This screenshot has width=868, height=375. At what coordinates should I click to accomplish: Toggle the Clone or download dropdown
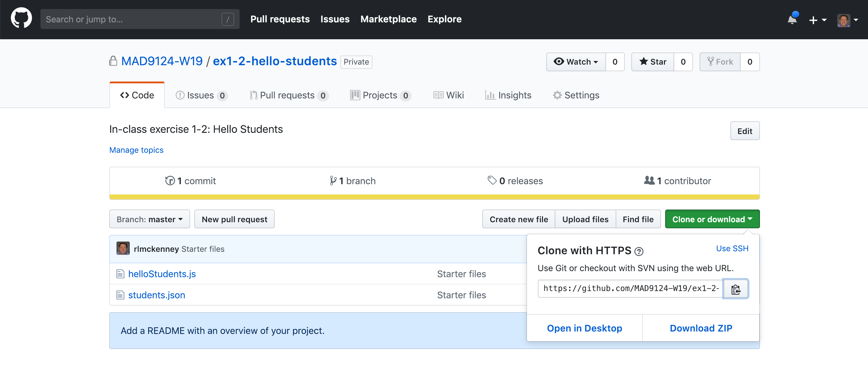712,219
